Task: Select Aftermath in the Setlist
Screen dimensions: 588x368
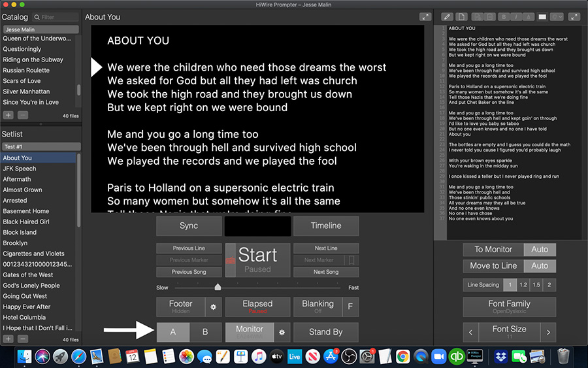Action: tap(38, 179)
